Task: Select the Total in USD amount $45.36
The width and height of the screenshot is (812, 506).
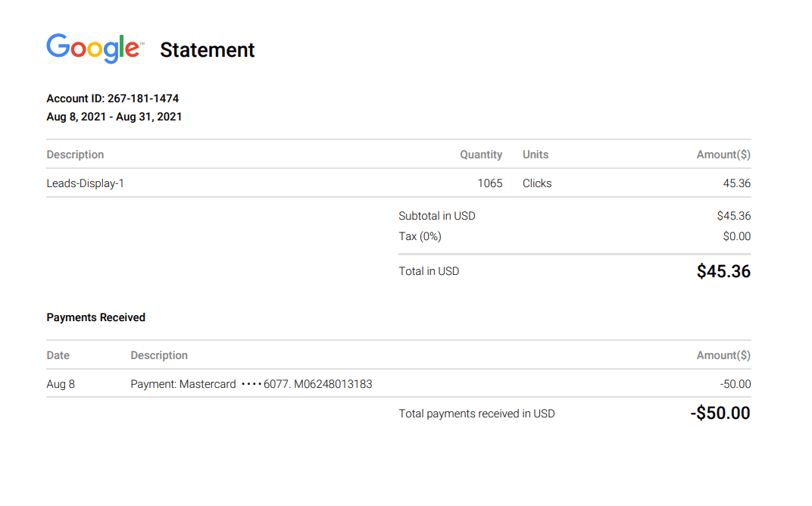Action: (x=723, y=271)
